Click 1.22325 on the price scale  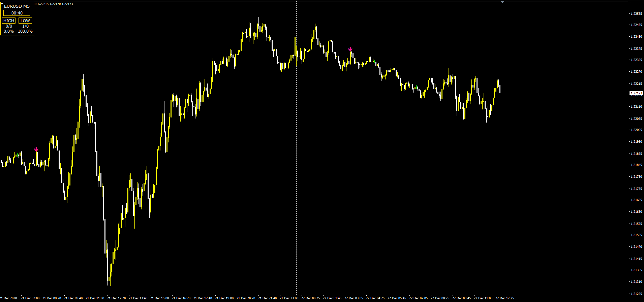[x=636, y=60]
